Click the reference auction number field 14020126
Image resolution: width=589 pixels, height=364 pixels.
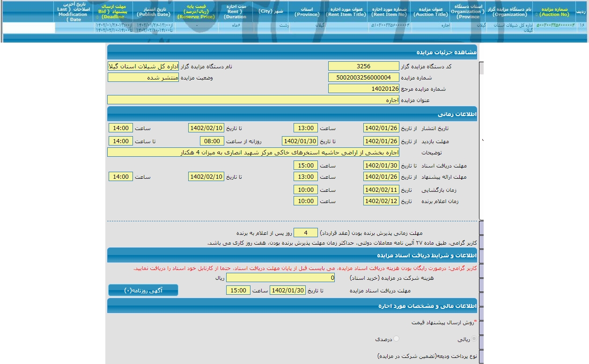363,88
